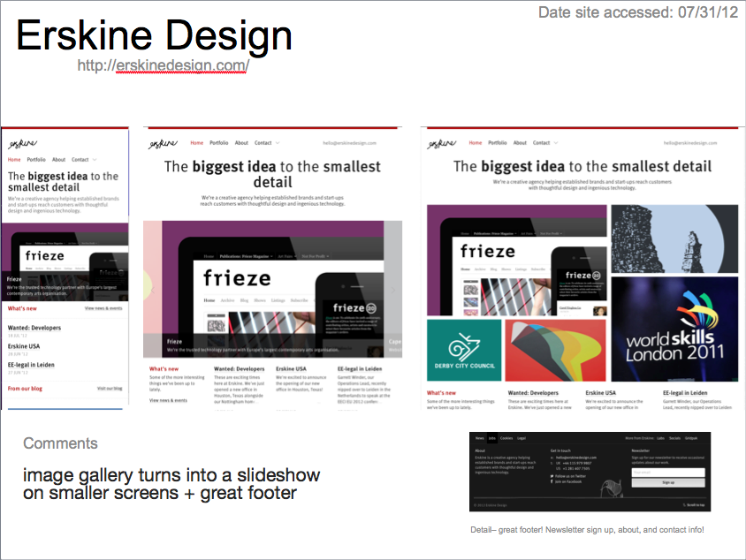Click the Erskine logo in the tablet-width preview

(161, 143)
